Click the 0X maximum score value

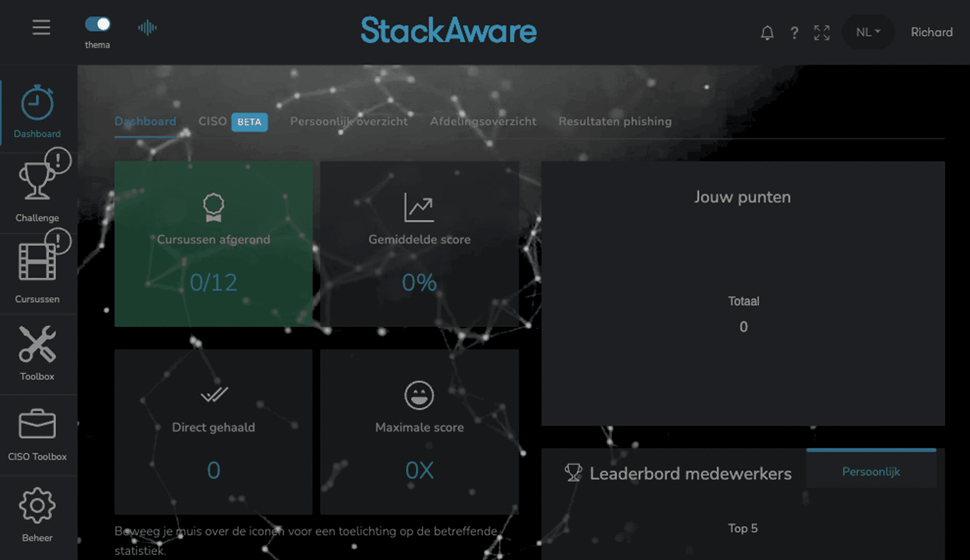(419, 470)
